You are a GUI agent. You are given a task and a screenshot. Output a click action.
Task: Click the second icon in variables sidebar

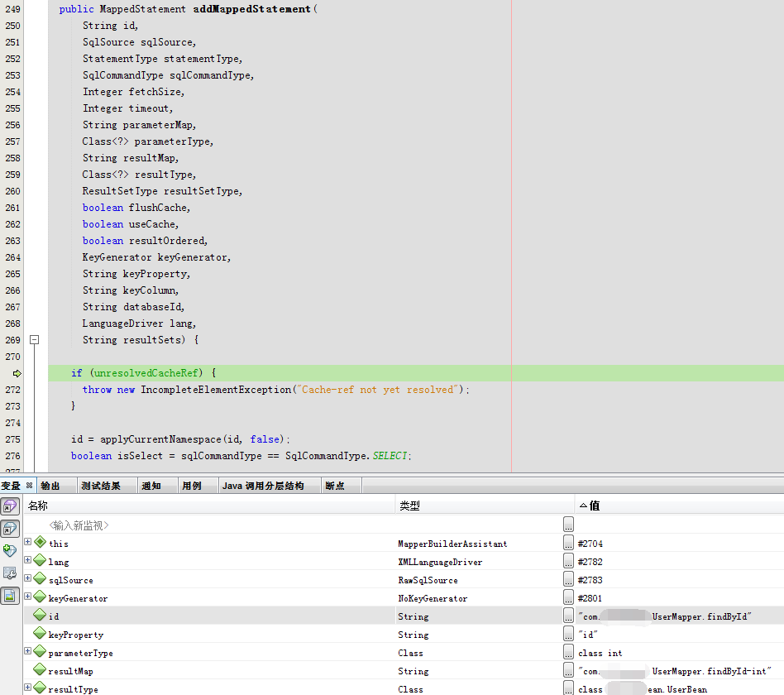(x=10, y=529)
